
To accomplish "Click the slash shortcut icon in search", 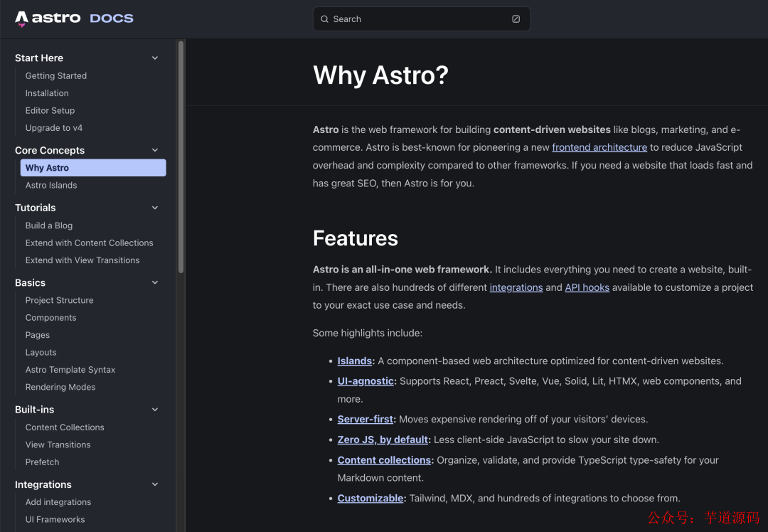I will (516, 19).
